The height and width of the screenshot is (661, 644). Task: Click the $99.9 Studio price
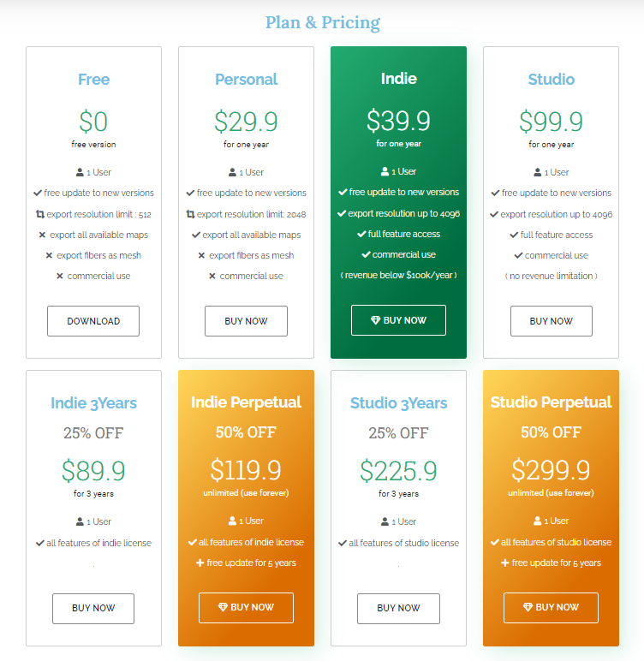tap(551, 121)
